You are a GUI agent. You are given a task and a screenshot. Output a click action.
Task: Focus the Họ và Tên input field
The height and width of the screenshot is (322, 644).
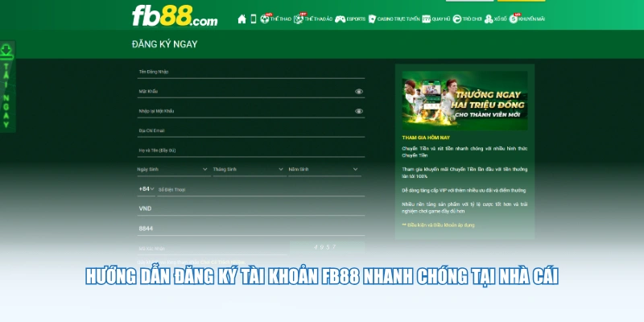click(251, 151)
